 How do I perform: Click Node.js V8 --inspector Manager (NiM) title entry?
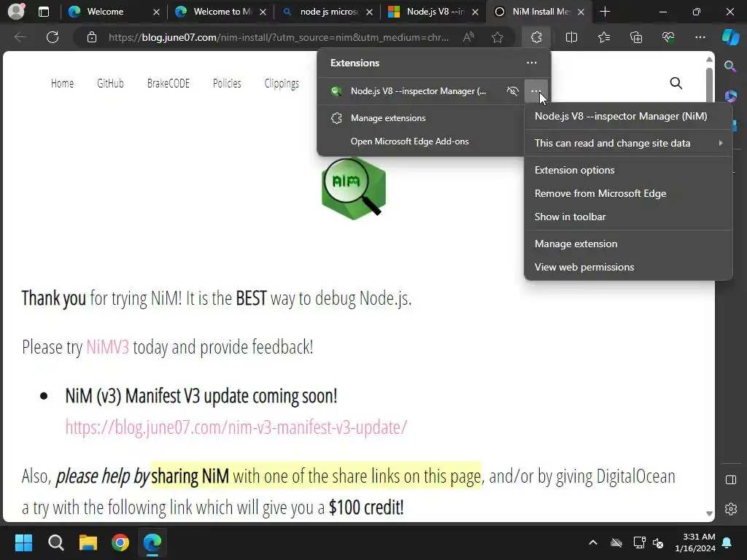tap(628, 116)
